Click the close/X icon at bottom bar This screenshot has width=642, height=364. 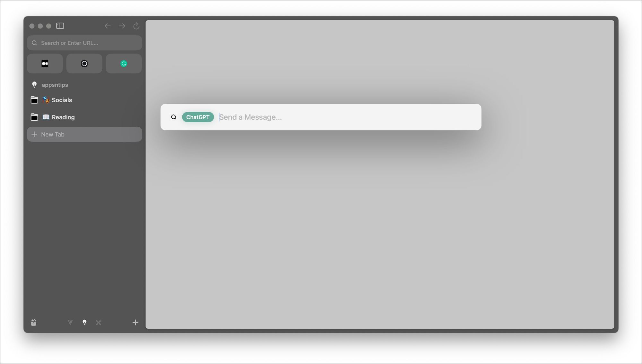99,323
